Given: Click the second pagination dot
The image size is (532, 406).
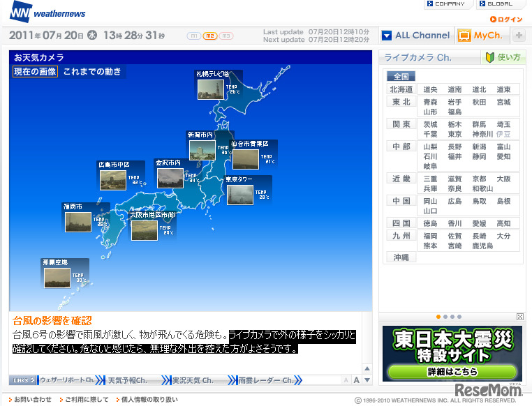Looking at the screenshot, I should [445, 317].
